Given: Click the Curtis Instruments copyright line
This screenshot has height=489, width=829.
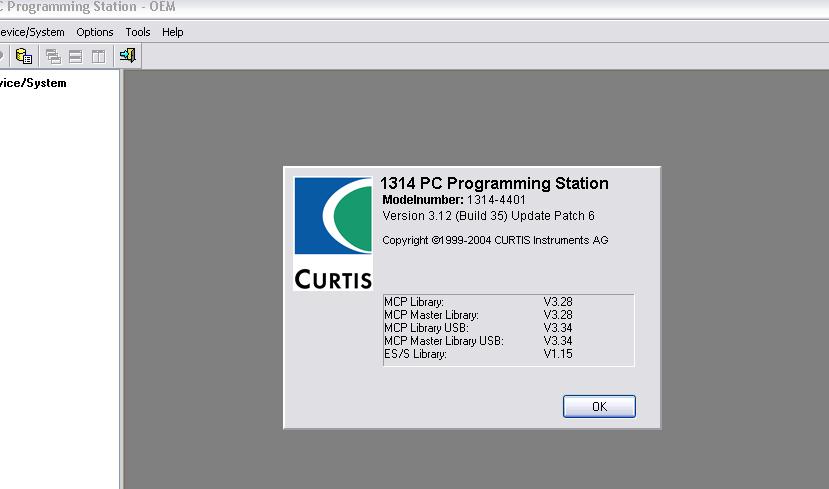Looking at the screenshot, I should [495, 240].
